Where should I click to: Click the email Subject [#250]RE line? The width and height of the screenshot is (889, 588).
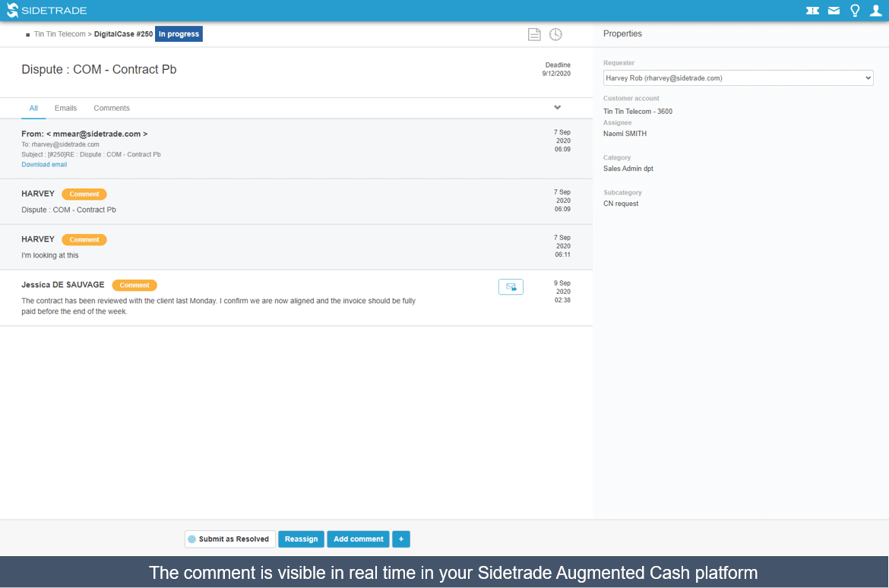coord(90,154)
